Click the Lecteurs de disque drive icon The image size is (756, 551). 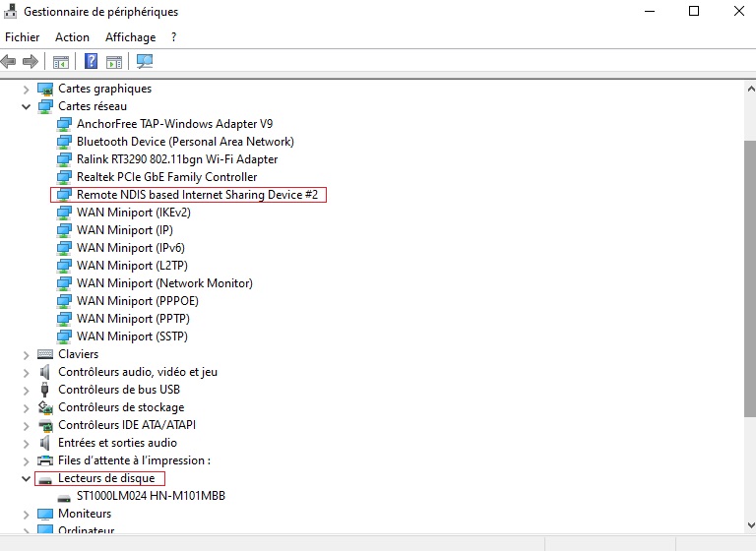45,479
